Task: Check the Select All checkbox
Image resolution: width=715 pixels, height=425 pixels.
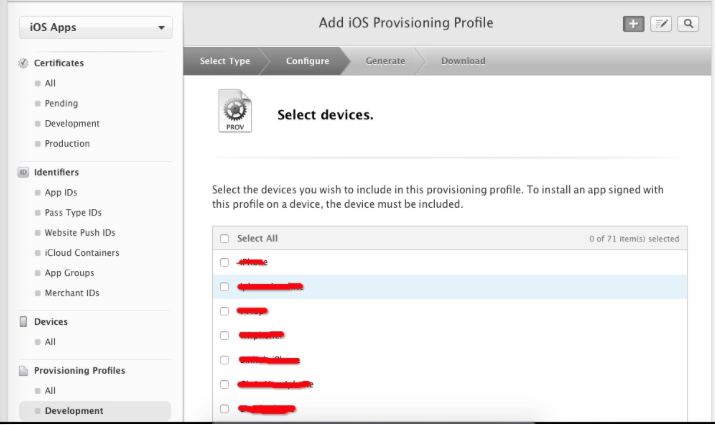Action: pyautogui.click(x=225, y=239)
